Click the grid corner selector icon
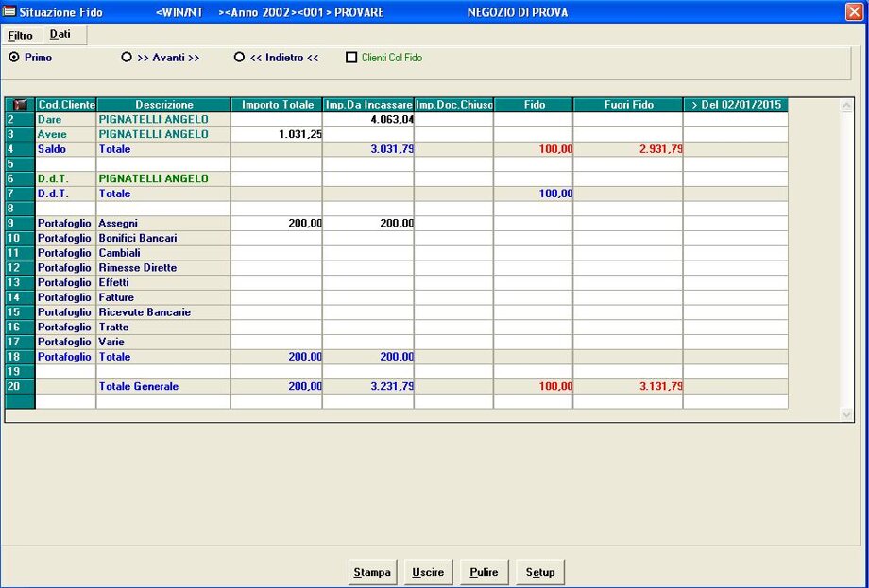 [20, 105]
